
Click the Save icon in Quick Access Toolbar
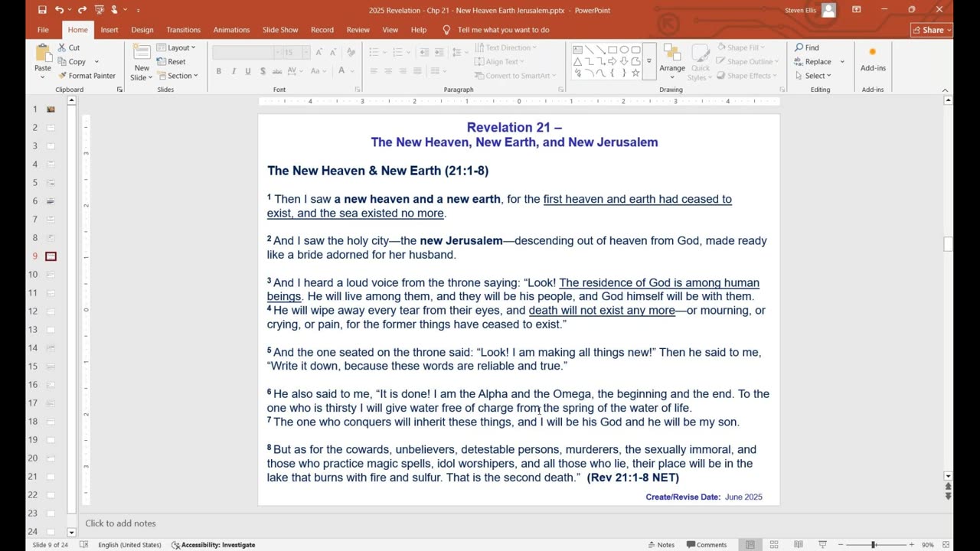point(42,10)
